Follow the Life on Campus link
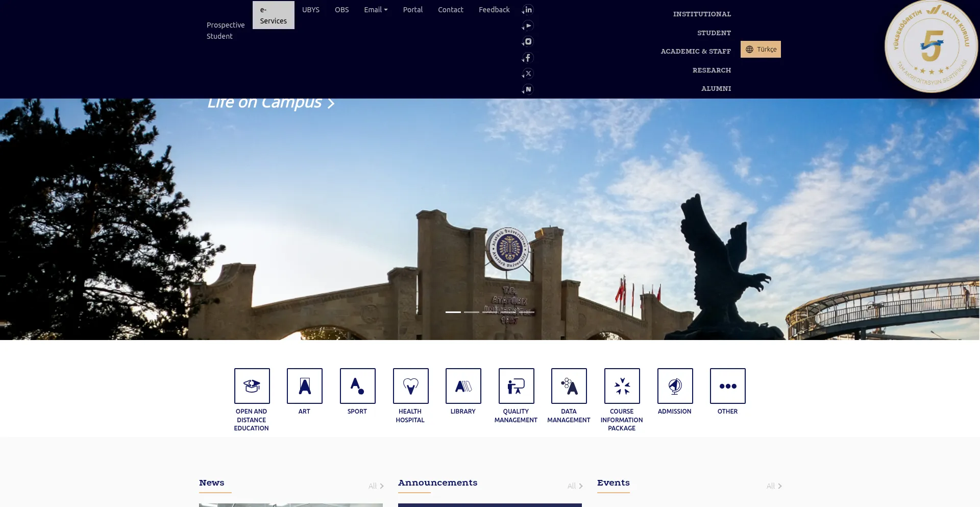Screen dimensions: 980x507 click(271, 103)
